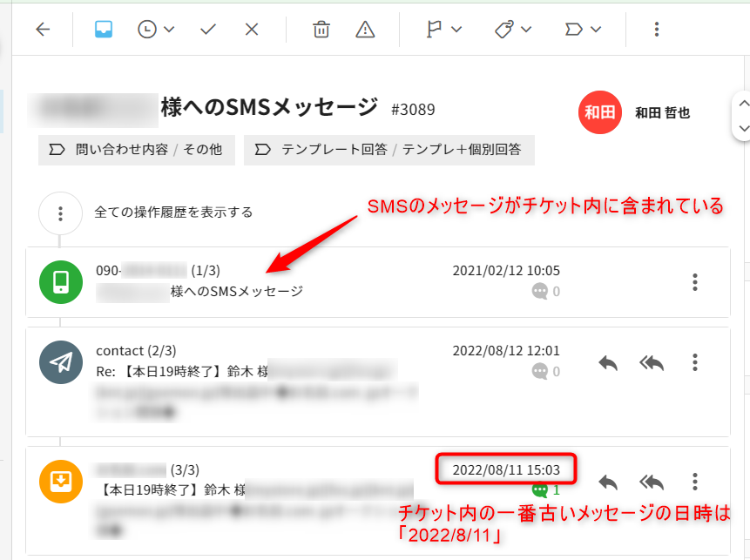
Task: Mark ticket done with checkmark icon
Action: pyautogui.click(x=208, y=29)
